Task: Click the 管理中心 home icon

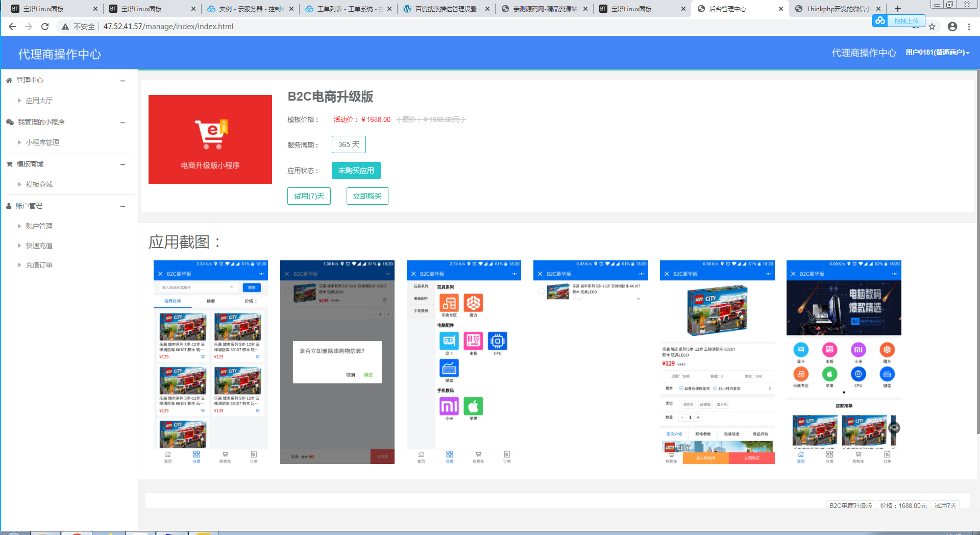Action: coord(9,80)
